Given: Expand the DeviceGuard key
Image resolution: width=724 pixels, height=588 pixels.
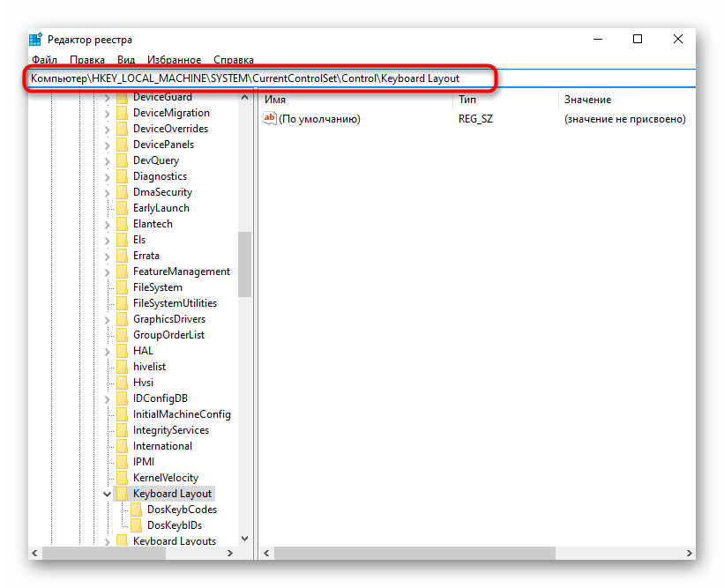Looking at the screenshot, I should 107,97.
